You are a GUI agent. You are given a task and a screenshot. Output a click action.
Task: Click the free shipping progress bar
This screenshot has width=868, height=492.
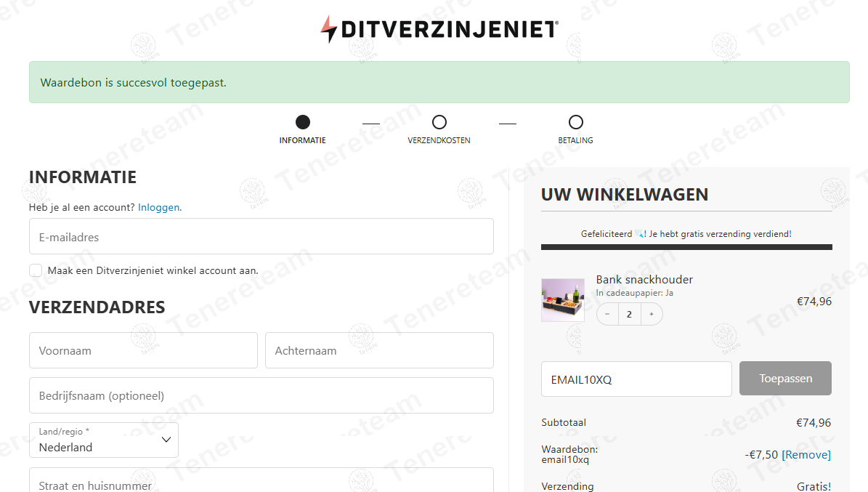[x=686, y=247]
